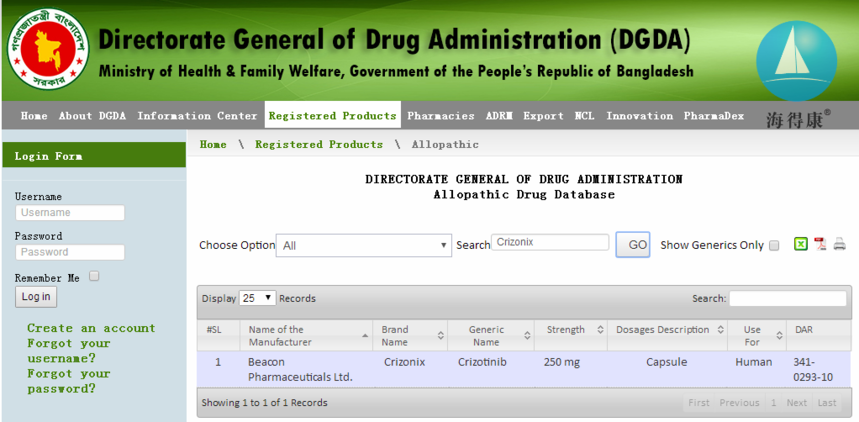Click Registered Products in the breadcrumb

point(319,145)
